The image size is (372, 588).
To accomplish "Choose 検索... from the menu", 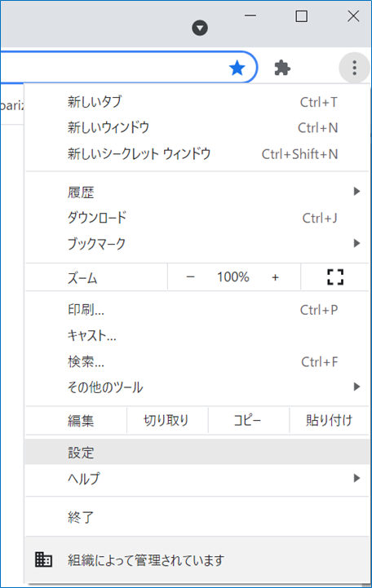I will click(197, 361).
